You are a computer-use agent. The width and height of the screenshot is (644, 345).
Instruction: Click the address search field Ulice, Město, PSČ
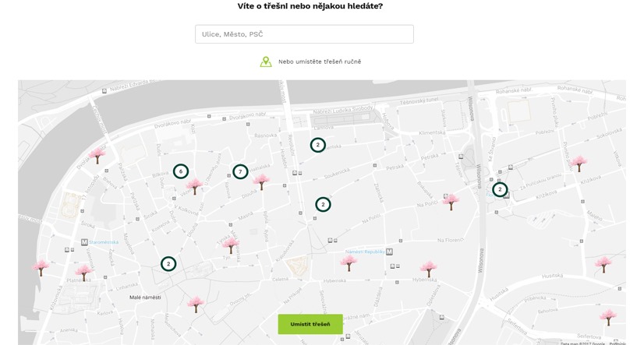point(304,34)
